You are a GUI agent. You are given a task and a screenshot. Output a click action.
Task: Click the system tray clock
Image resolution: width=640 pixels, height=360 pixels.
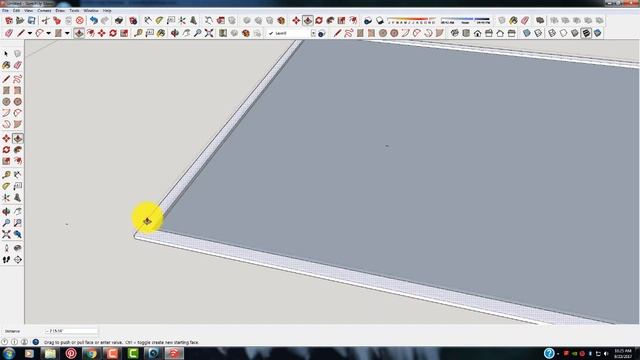coord(623,353)
